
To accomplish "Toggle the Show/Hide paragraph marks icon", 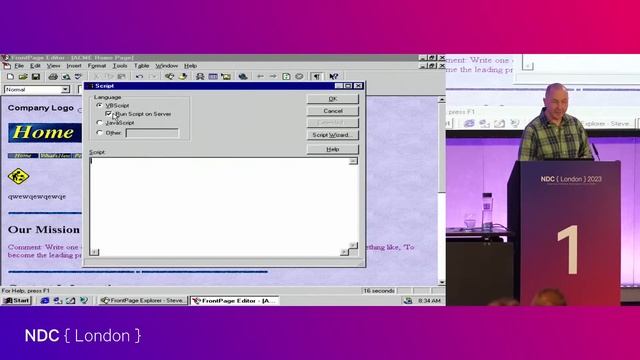I will pyautogui.click(x=317, y=77).
